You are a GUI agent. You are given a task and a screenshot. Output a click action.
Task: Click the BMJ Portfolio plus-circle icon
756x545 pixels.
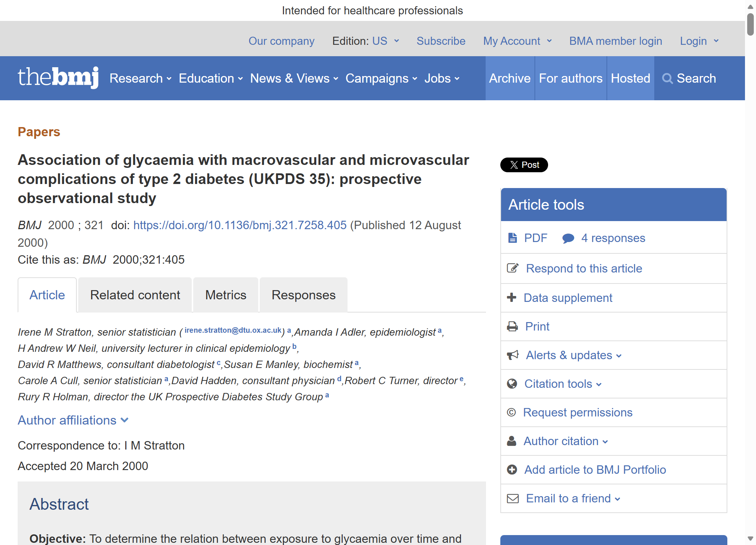tap(512, 469)
